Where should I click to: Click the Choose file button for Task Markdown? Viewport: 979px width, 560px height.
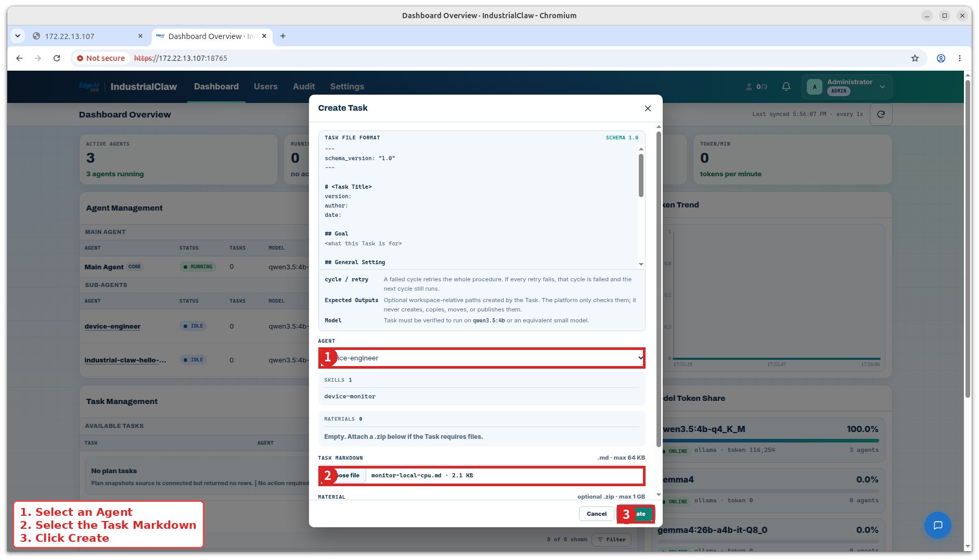pyautogui.click(x=343, y=475)
